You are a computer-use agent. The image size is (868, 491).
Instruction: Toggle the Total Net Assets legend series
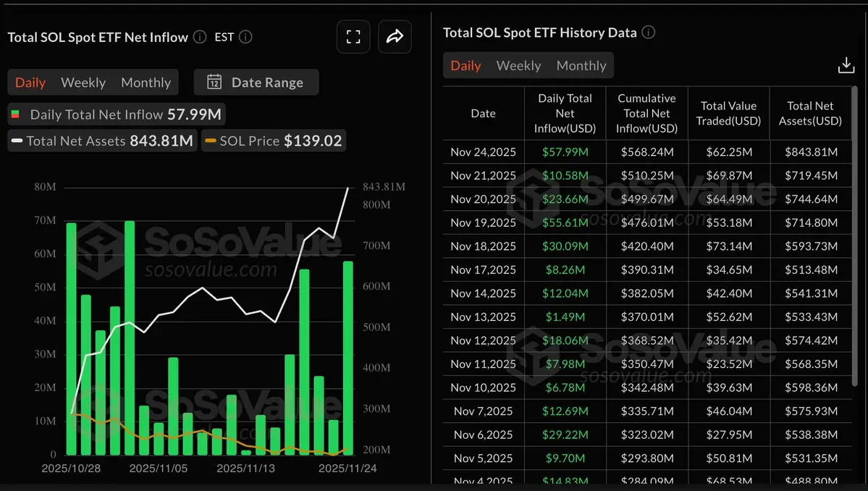[x=101, y=140]
